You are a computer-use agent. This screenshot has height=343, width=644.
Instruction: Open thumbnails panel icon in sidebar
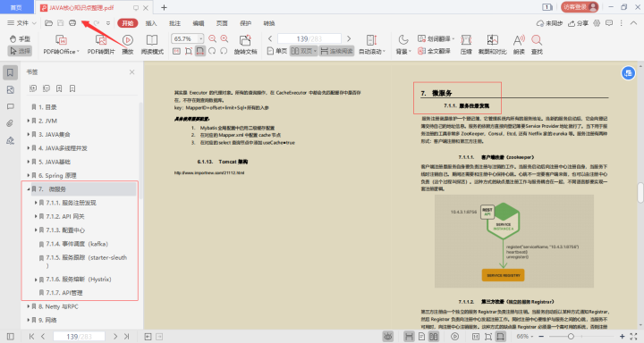pyautogui.click(x=10, y=90)
